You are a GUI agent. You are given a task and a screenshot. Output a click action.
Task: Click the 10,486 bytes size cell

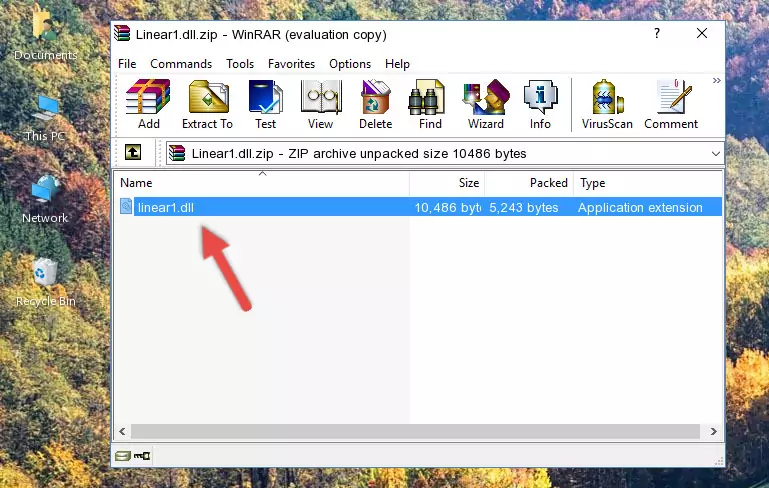click(x=447, y=207)
